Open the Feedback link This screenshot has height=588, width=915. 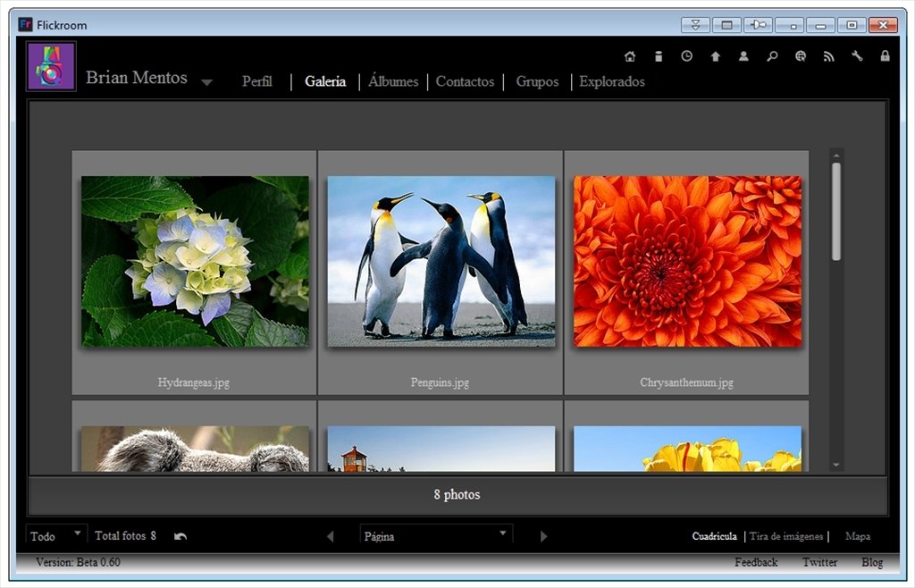click(x=756, y=562)
